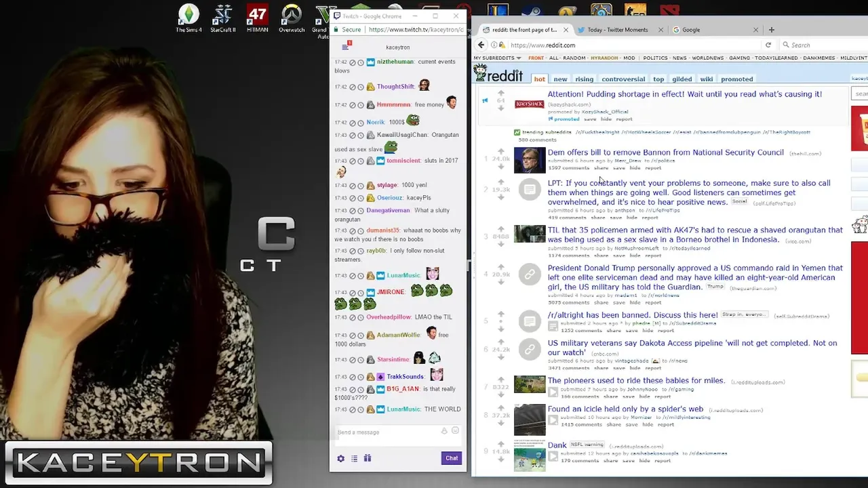Viewport: 868px width, 488px height.
Task: Click the Firefox Search box
Action: [824, 45]
